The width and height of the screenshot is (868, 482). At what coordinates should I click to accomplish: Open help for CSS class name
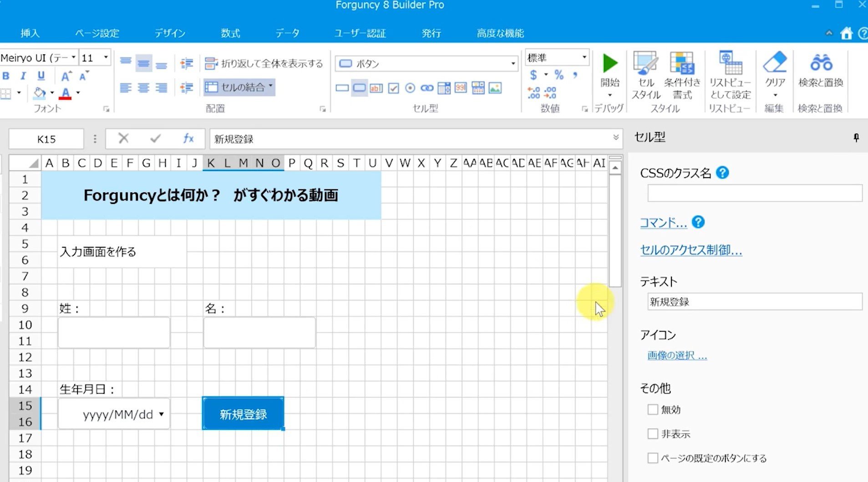tap(722, 173)
